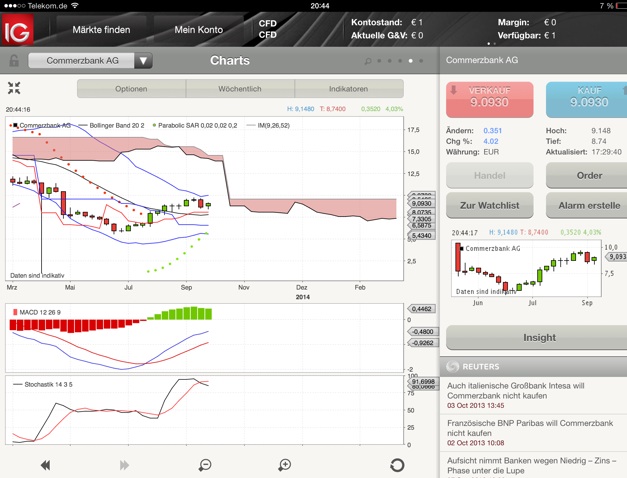Tap the VERKAUF 9.0930 sell button
627x478 pixels.
click(489, 100)
